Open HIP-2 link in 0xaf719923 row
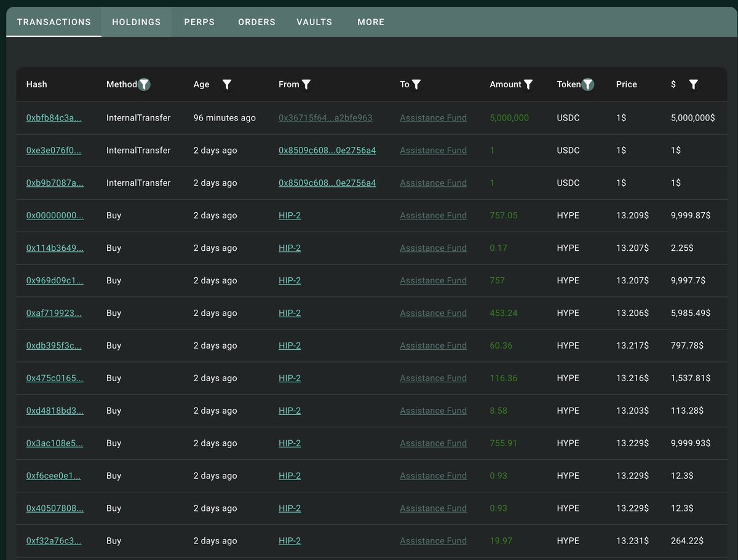The image size is (738, 560). coord(290,314)
